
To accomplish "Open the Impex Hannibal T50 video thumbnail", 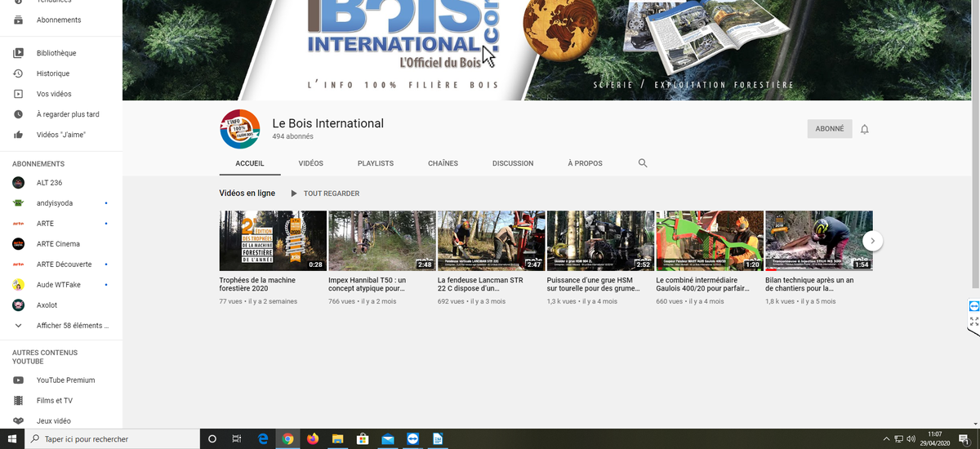I will pos(382,241).
